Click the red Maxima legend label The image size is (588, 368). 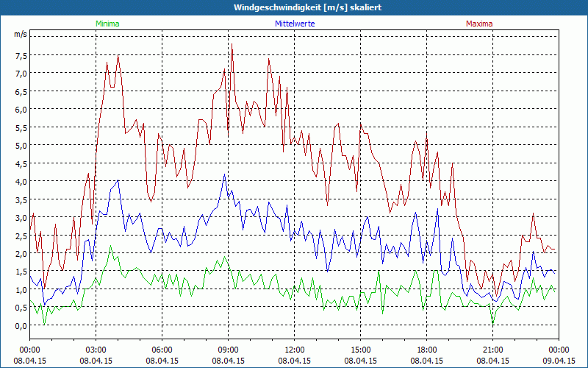point(479,24)
